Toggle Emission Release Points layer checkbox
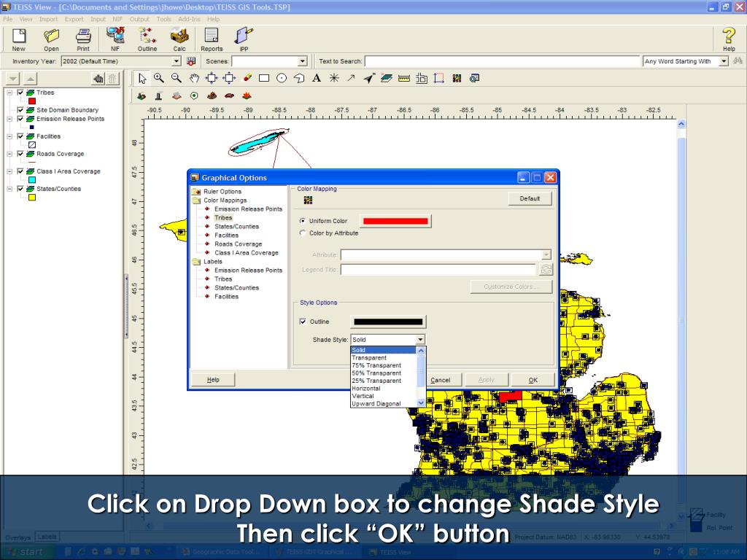This screenshot has width=747, height=560. tap(20, 119)
